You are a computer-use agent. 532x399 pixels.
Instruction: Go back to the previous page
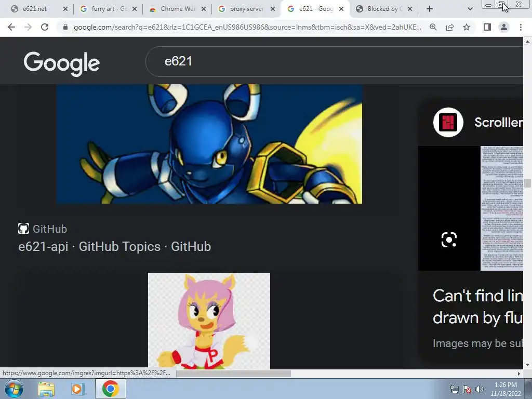click(11, 27)
